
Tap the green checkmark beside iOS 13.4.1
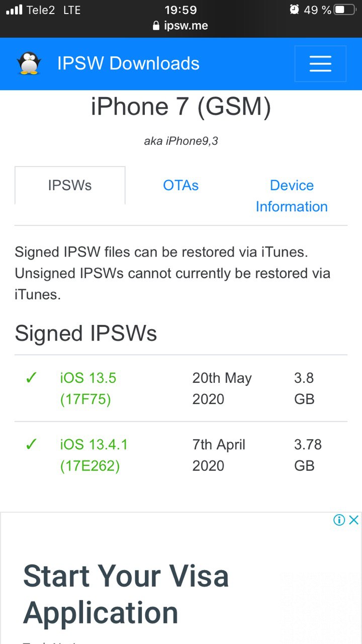click(31, 444)
